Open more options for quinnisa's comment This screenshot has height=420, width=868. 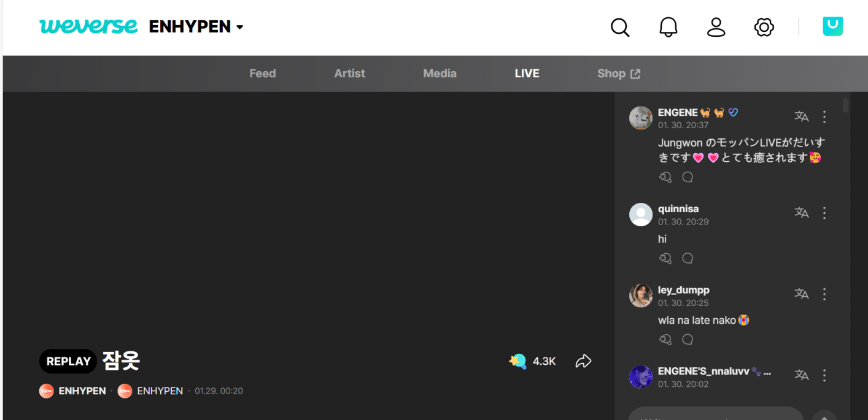824,213
